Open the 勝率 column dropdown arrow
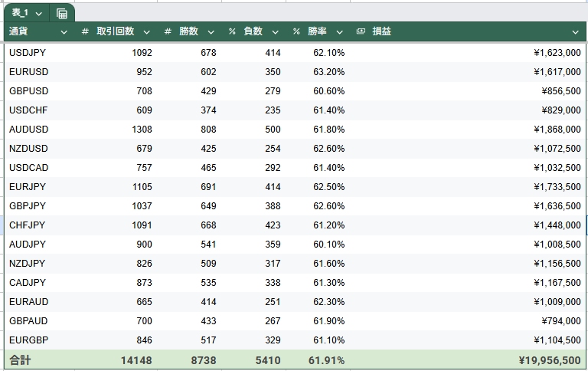Viewport: 588px width, 371px height. 340,32
